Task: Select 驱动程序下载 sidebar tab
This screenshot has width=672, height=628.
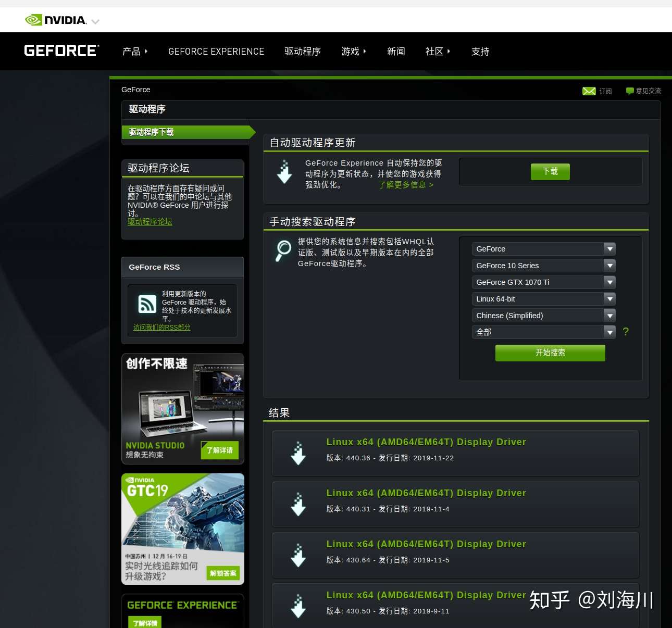Action: 188,132
